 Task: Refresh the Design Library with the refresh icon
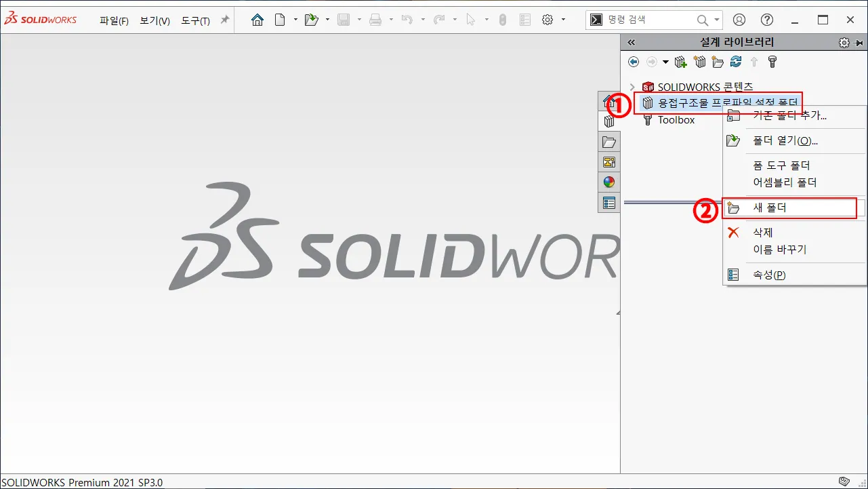pos(736,62)
